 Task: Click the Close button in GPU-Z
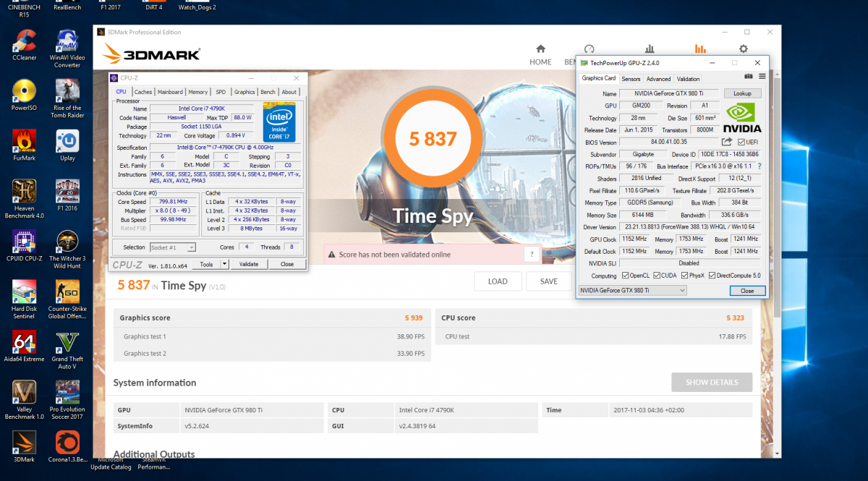click(746, 290)
